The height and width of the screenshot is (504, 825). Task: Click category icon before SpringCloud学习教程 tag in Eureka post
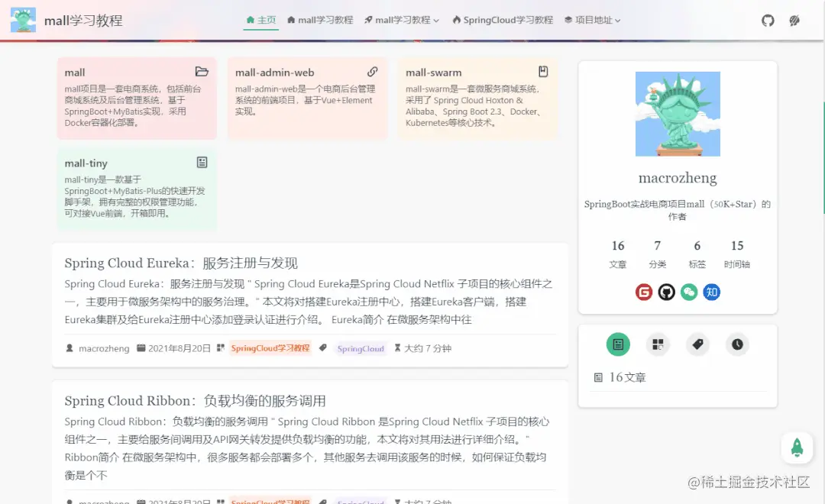point(221,347)
